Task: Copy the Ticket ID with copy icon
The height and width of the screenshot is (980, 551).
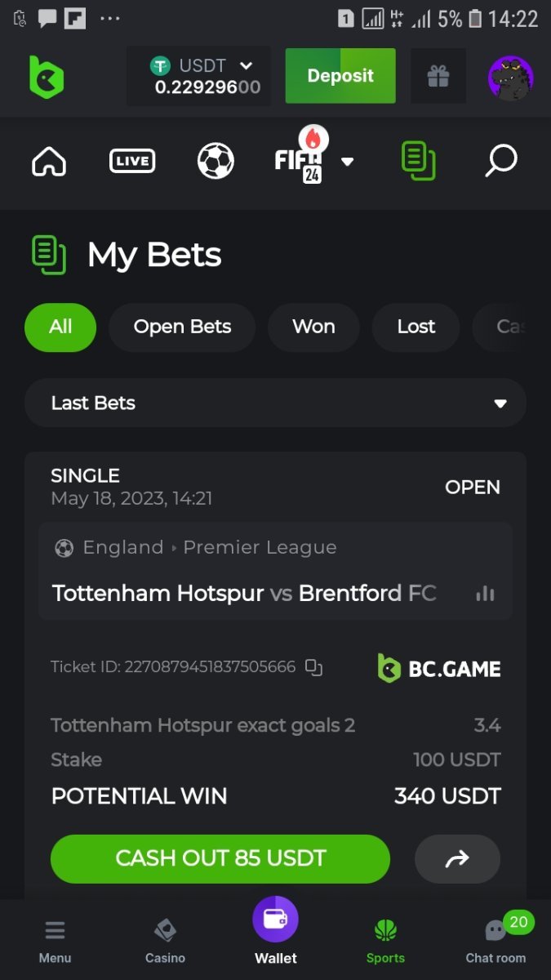Action: point(313,667)
